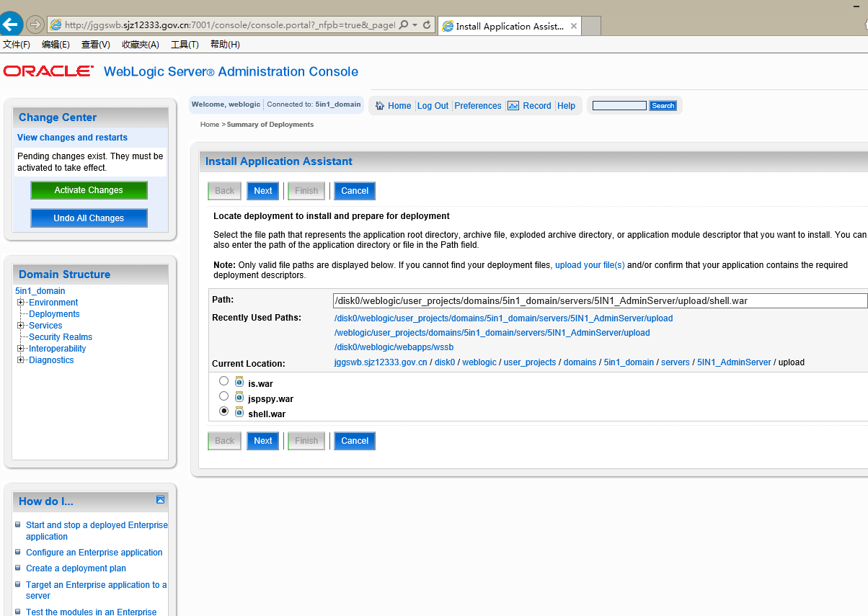This screenshot has height=616, width=868.
Task: Select recent path /disk0/weblogic/webapps/wssb
Action: tap(394, 347)
